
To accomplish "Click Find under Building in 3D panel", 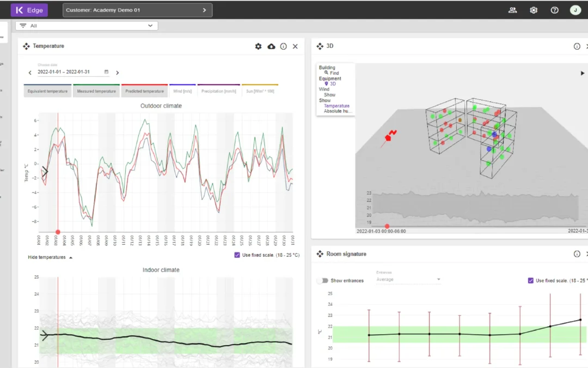I will point(334,73).
